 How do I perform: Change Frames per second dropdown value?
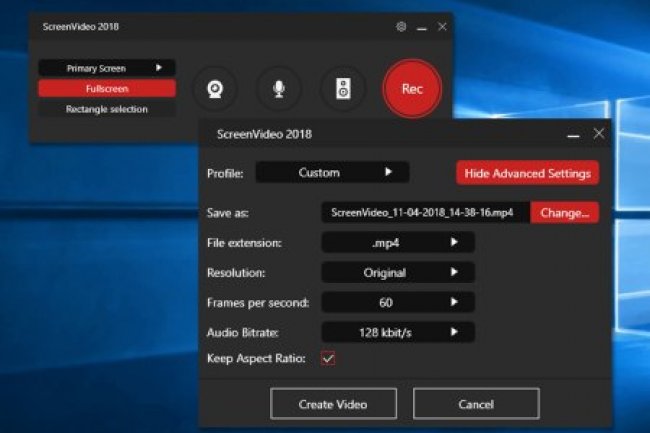click(x=398, y=302)
